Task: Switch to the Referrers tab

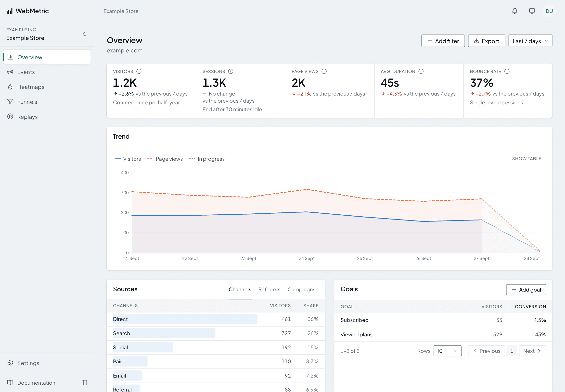Action: (269, 289)
